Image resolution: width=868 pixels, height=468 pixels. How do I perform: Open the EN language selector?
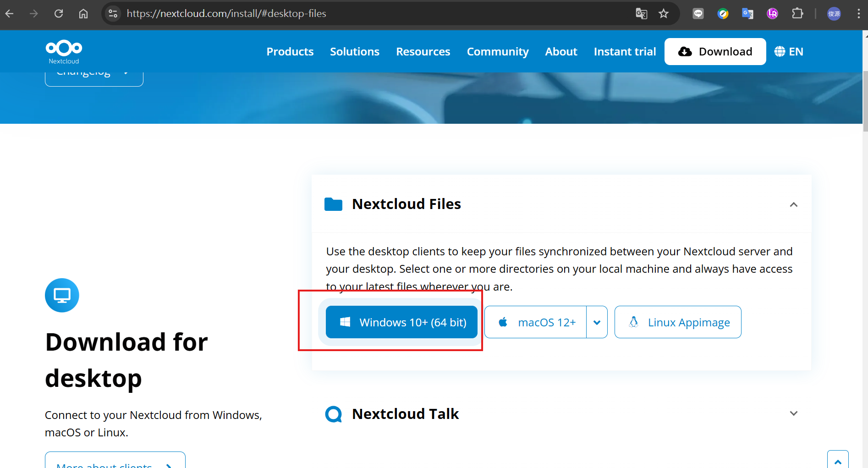[789, 52]
